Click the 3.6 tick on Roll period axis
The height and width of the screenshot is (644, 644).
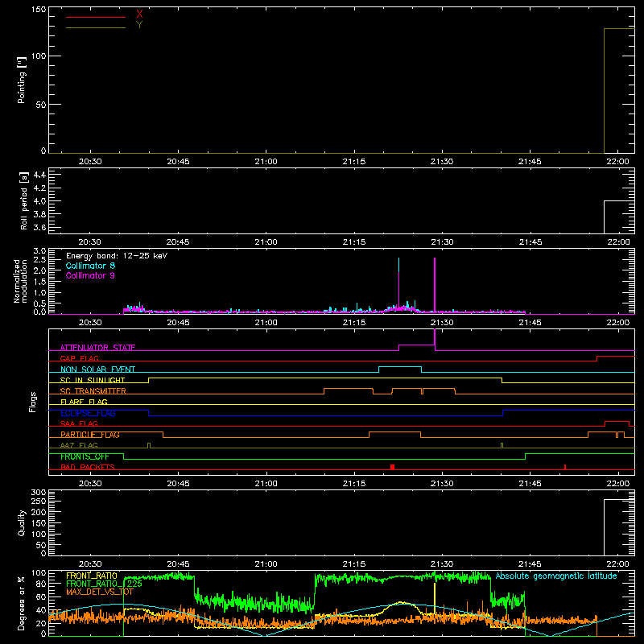click(39, 227)
